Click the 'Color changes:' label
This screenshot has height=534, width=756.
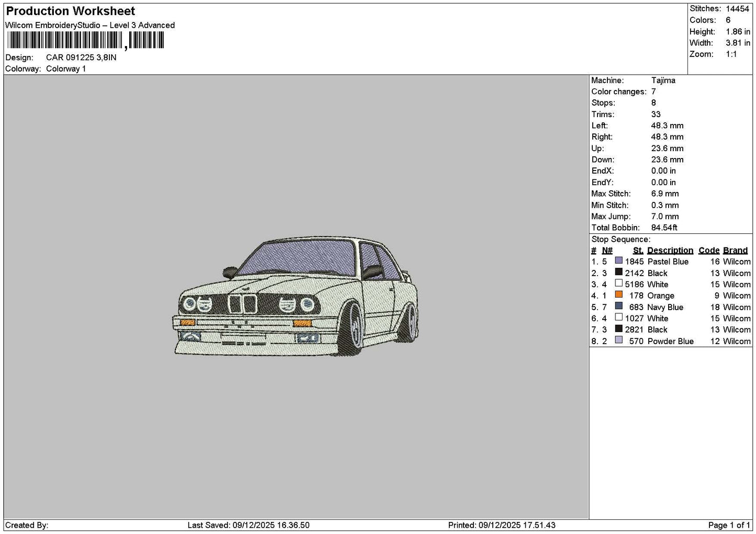tap(619, 92)
